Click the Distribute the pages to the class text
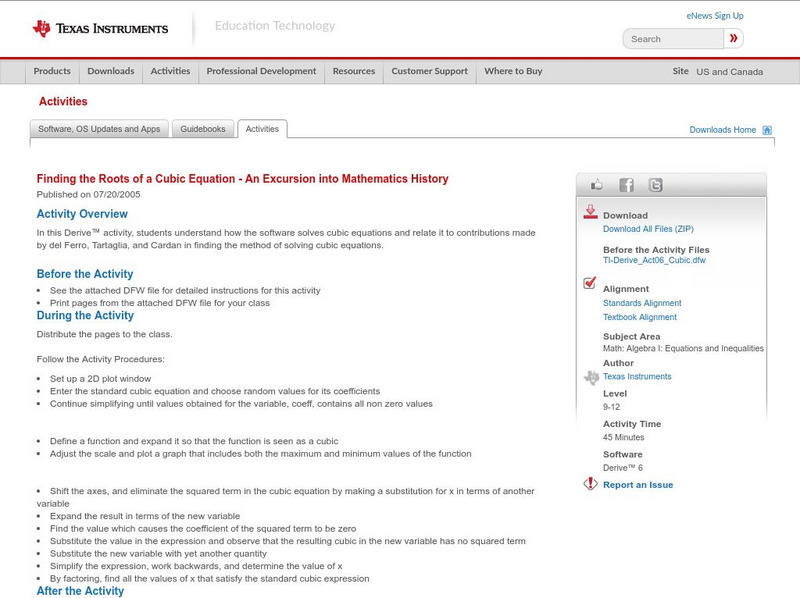Screen dimensions: 800x598 coord(105,334)
